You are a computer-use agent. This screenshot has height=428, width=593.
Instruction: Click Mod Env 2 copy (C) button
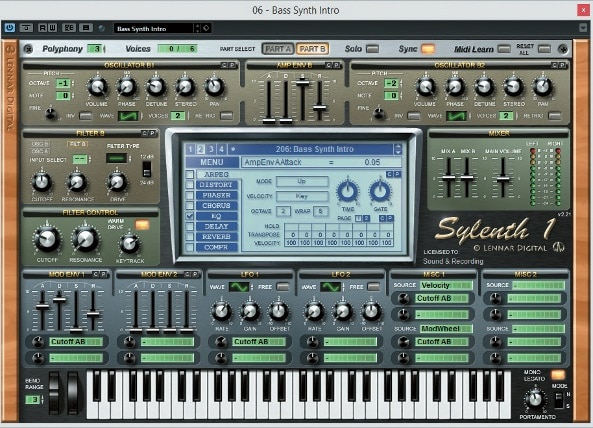188,274
